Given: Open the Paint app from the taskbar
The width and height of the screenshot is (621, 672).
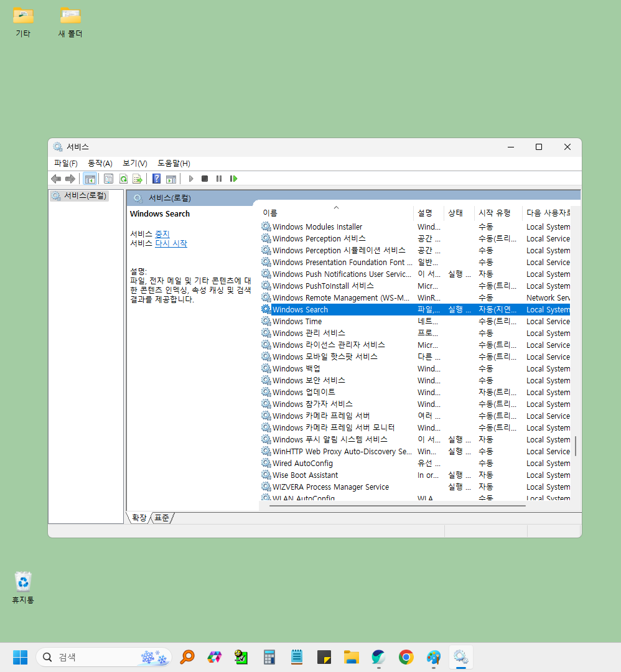Looking at the screenshot, I should pyautogui.click(x=433, y=657).
